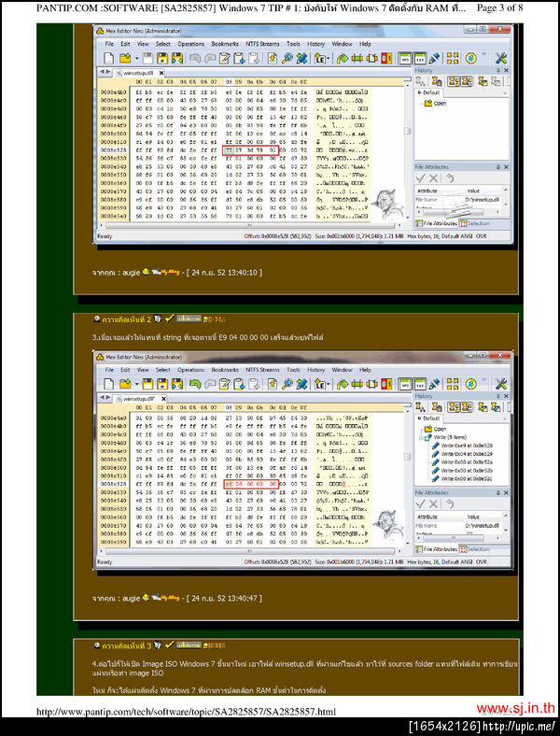Viewport: 560px width, 736px height.
Task: Click New file icon in upper Hex Editor window
Action: point(109,58)
